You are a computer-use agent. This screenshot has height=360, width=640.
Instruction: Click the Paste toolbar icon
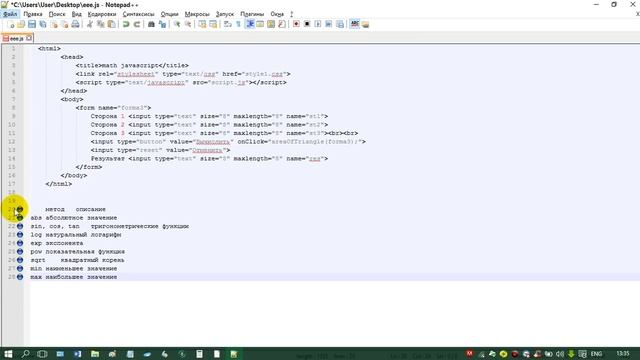pos(111,24)
